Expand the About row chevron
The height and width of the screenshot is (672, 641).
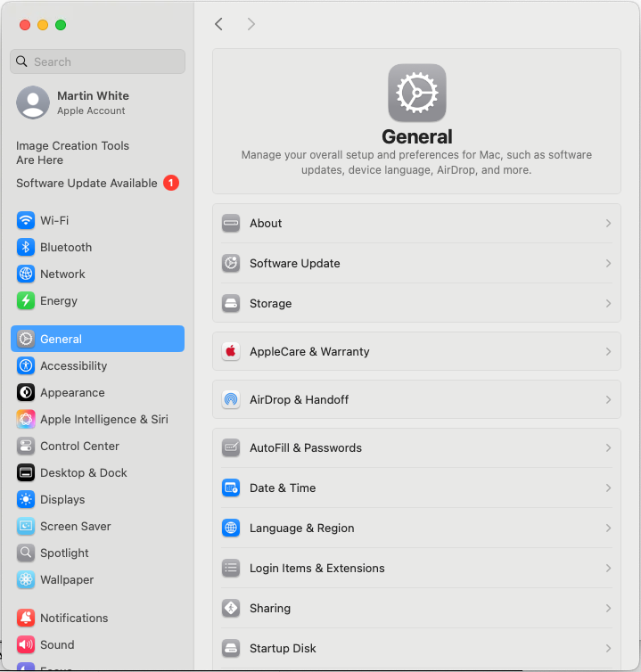608,224
